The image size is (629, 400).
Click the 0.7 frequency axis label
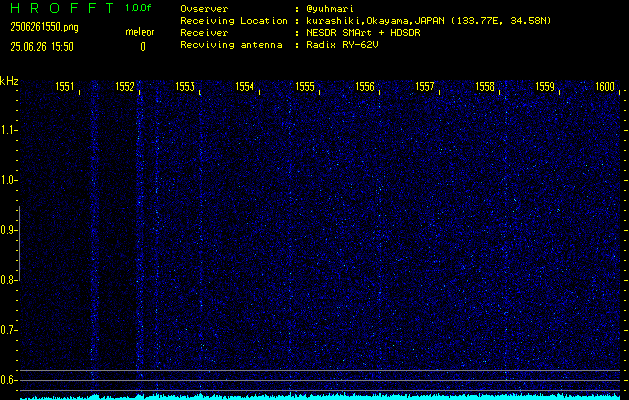click(x=8, y=330)
